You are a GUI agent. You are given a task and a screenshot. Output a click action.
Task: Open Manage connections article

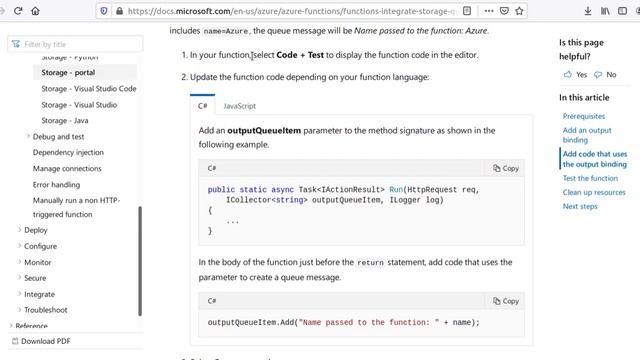pyautogui.click(x=67, y=168)
